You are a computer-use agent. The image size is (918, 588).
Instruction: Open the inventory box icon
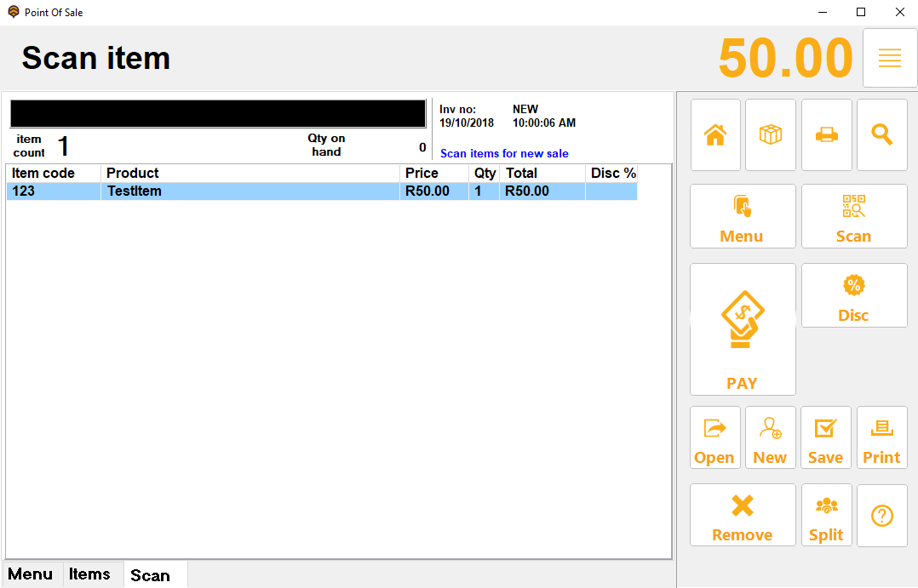coord(771,135)
